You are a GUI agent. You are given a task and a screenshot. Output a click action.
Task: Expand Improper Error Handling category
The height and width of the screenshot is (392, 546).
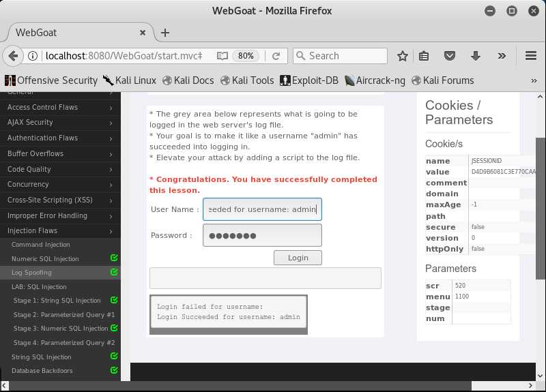coord(60,215)
